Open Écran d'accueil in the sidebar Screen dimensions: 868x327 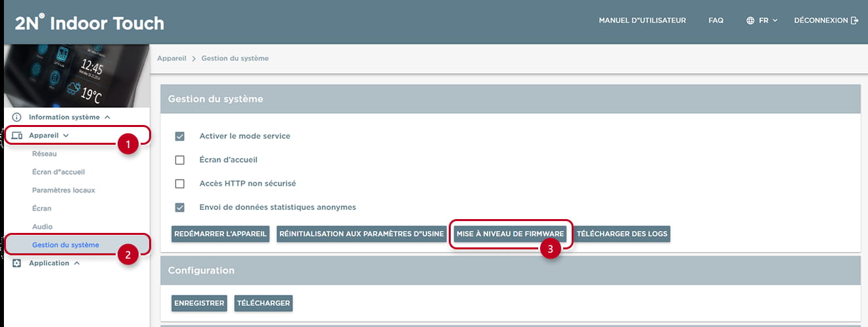[58, 172]
